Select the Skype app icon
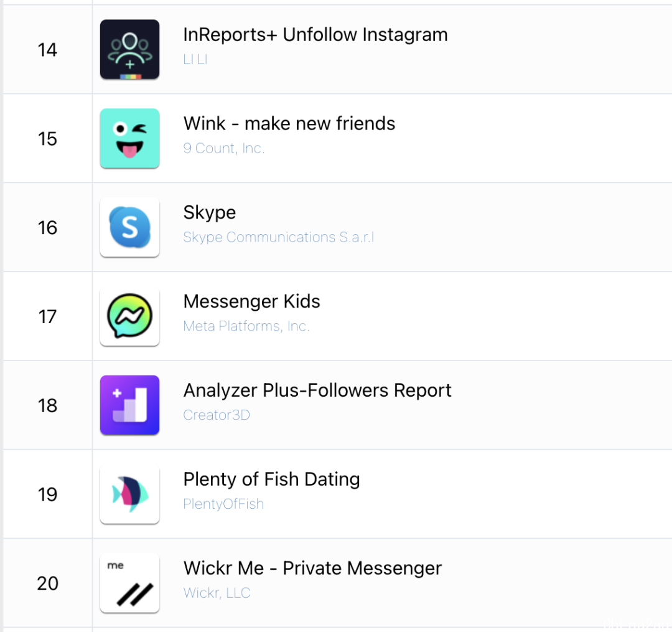The height and width of the screenshot is (632, 672). tap(130, 227)
